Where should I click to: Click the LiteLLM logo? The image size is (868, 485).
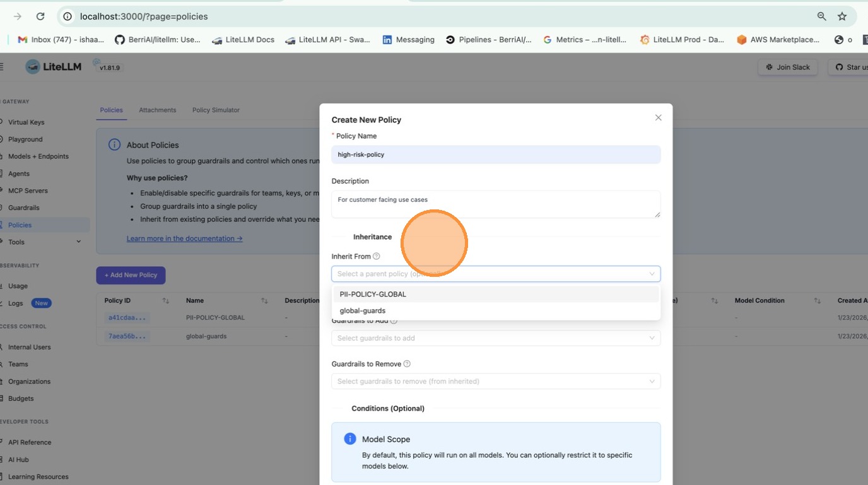[x=54, y=67]
